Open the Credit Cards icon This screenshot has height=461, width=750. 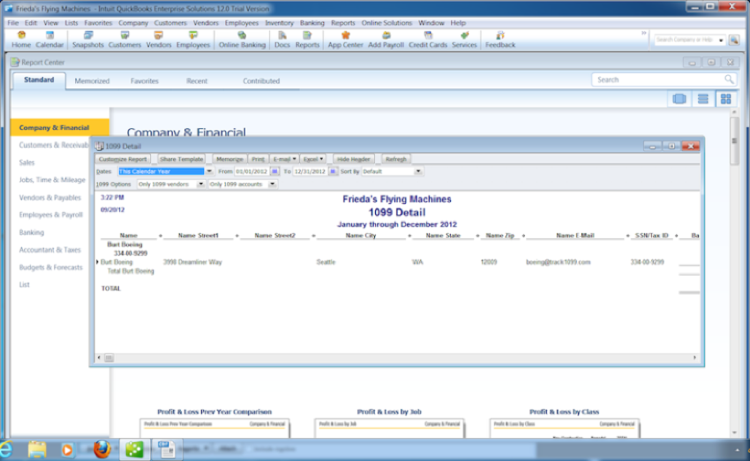[x=428, y=40]
